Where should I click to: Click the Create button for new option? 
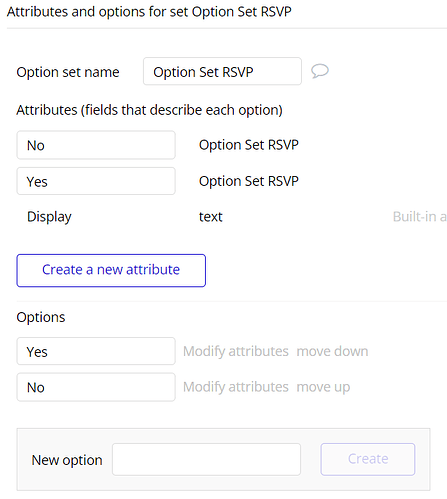coord(368,459)
